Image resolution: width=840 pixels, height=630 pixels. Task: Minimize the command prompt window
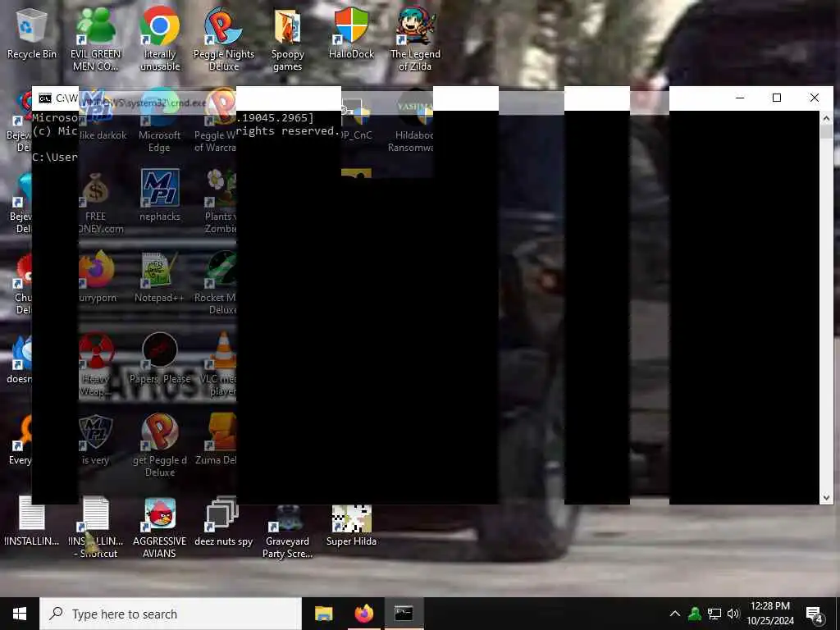tap(740, 98)
